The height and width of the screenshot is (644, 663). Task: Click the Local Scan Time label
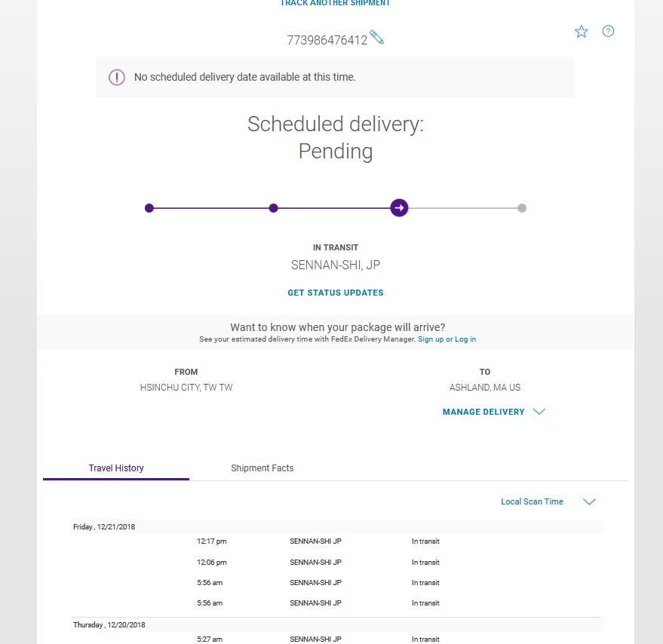point(532,501)
